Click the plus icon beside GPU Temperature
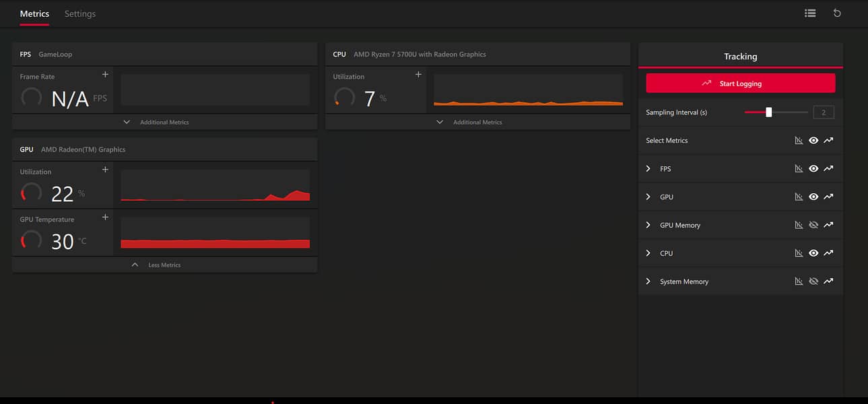The height and width of the screenshot is (404, 868). click(105, 217)
